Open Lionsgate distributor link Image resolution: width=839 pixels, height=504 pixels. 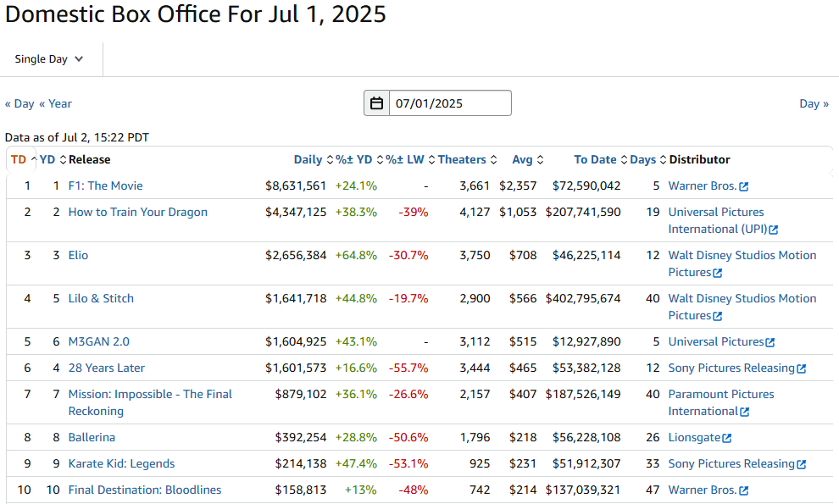pos(695,437)
